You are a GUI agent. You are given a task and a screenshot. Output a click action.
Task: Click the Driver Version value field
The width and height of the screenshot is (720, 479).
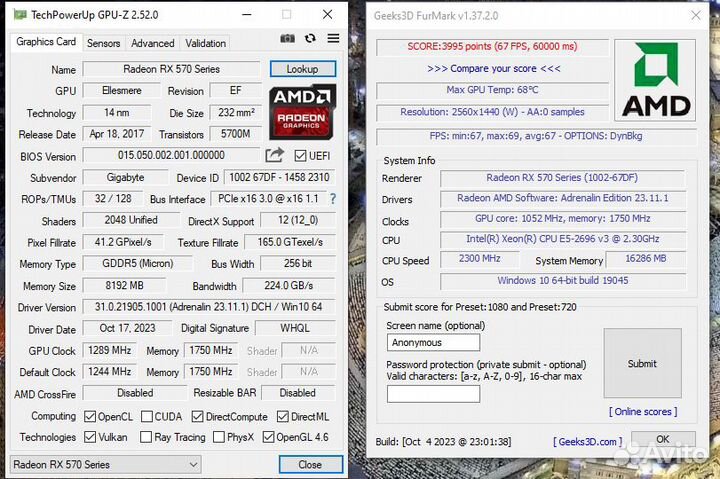click(209, 307)
